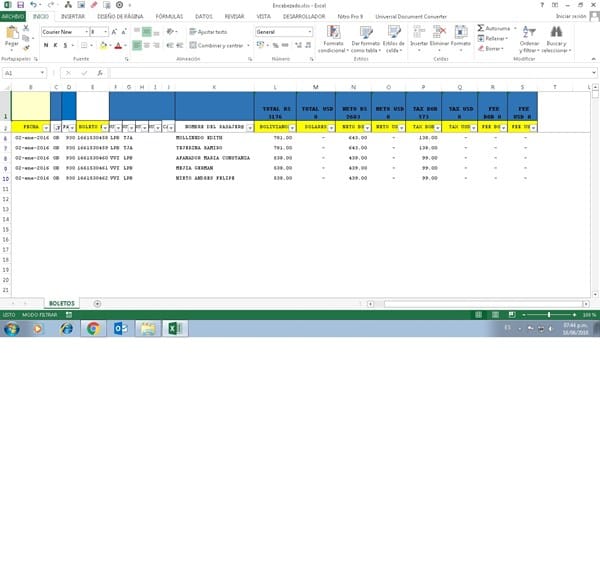The width and height of the screenshot is (600, 562).
Task: Toggle center horizontal alignment
Action: [x=147, y=46]
